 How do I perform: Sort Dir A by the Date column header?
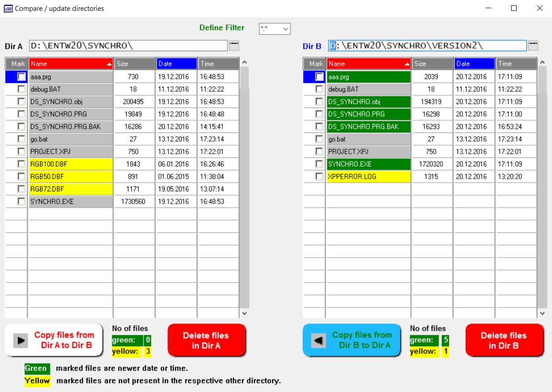click(177, 64)
